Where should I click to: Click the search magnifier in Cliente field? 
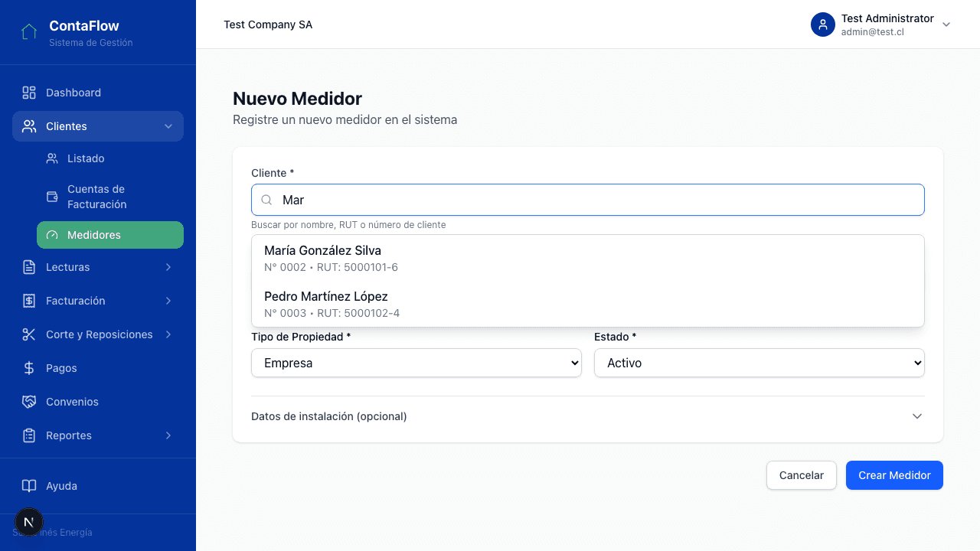point(267,200)
